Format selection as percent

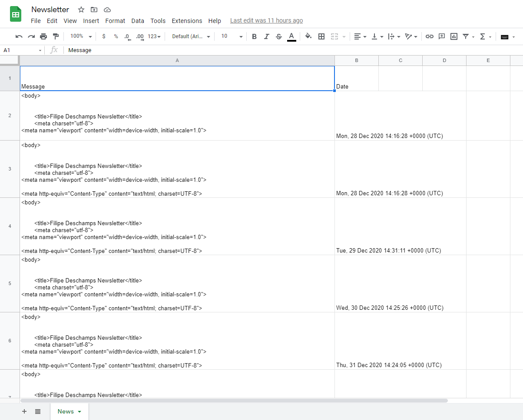click(x=116, y=36)
